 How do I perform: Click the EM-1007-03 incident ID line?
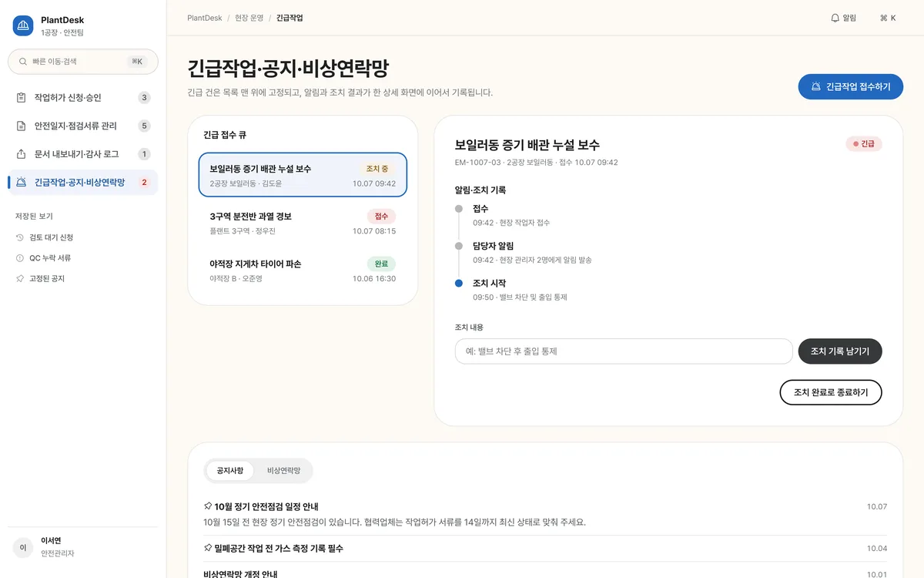(x=536, y=163)
